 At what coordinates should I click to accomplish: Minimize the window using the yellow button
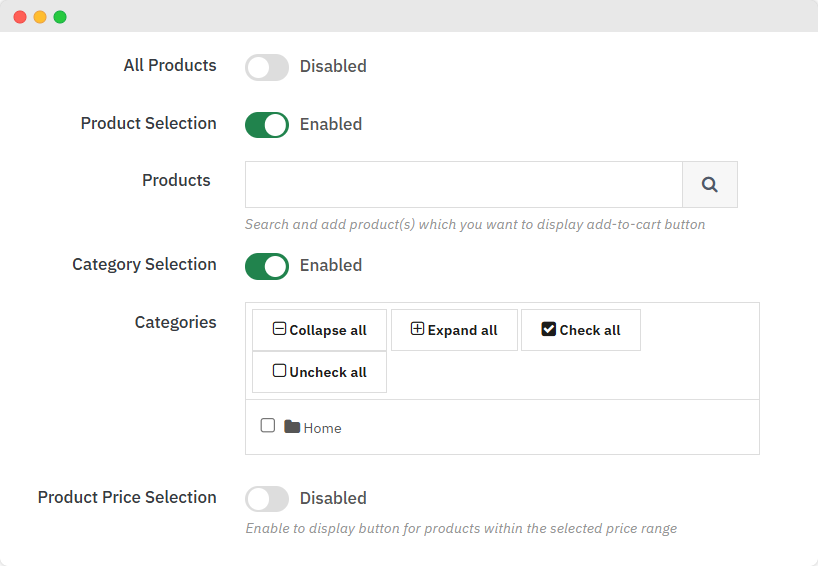click(x=40, y=17)
